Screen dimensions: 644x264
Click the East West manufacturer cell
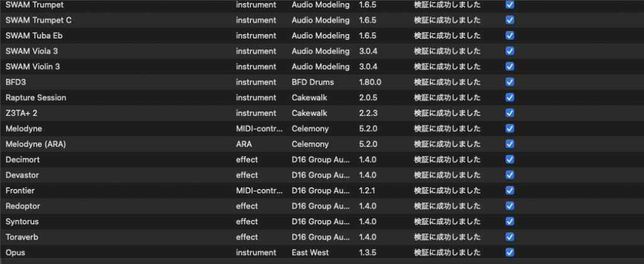pos(311,253)
